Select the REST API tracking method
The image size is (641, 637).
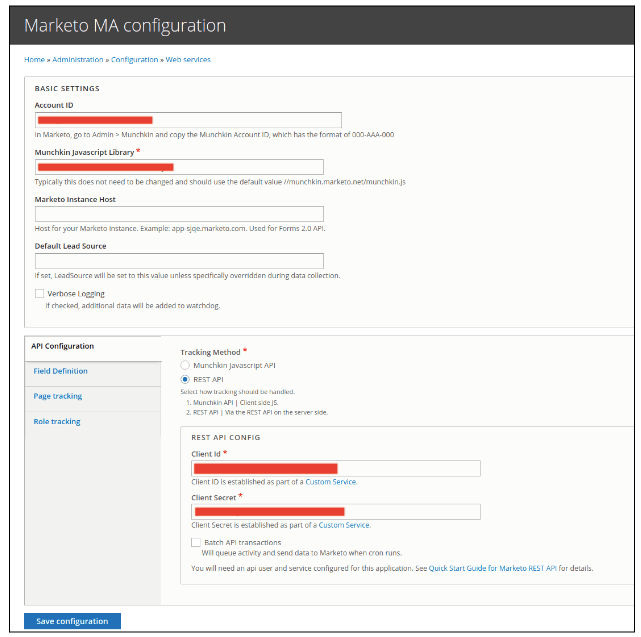pos(185,379)
